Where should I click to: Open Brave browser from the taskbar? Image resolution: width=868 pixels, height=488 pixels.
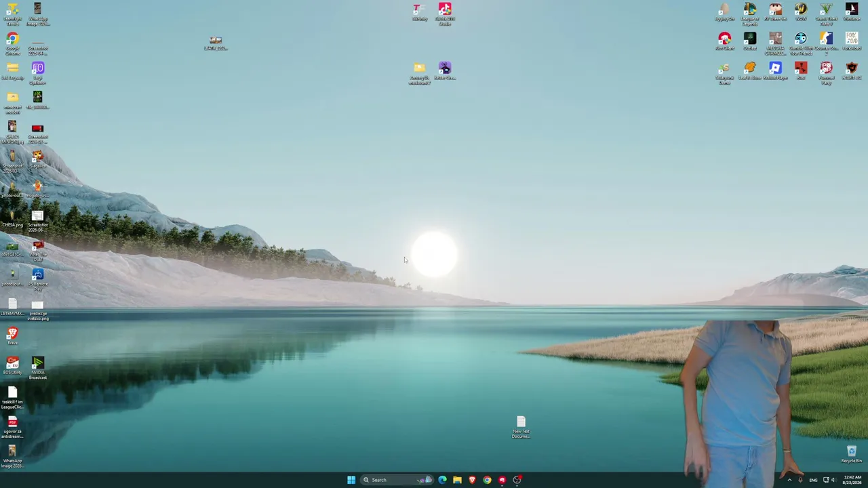(472, 480)
